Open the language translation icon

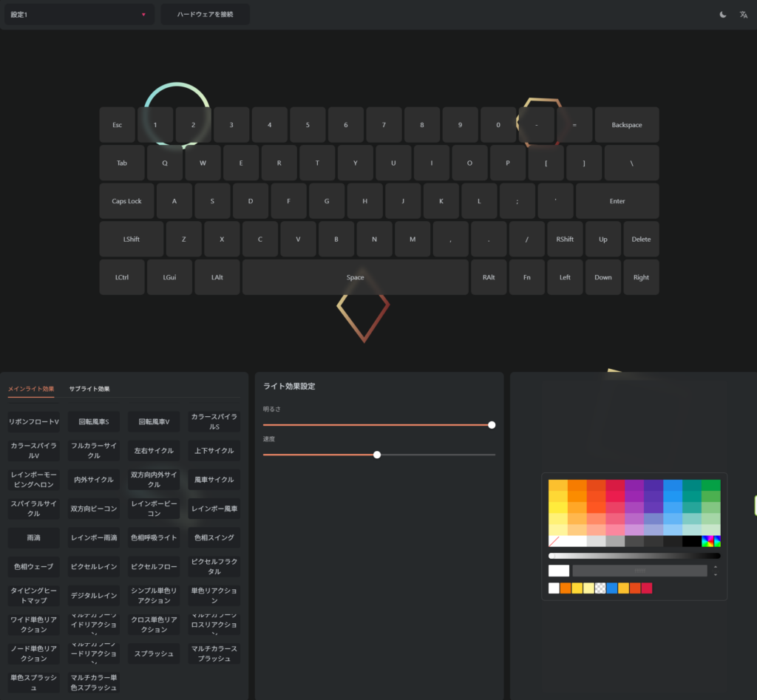744,15
